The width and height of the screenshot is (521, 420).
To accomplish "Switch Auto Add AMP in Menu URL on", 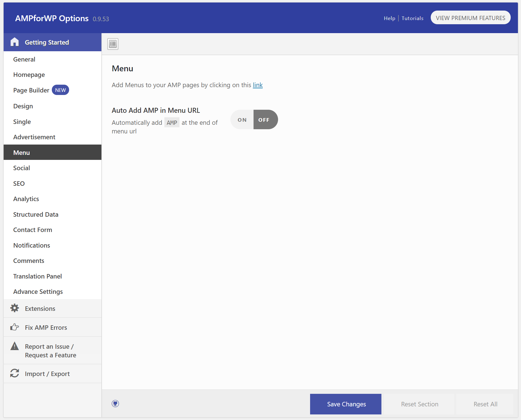I will tap(242, 119).
